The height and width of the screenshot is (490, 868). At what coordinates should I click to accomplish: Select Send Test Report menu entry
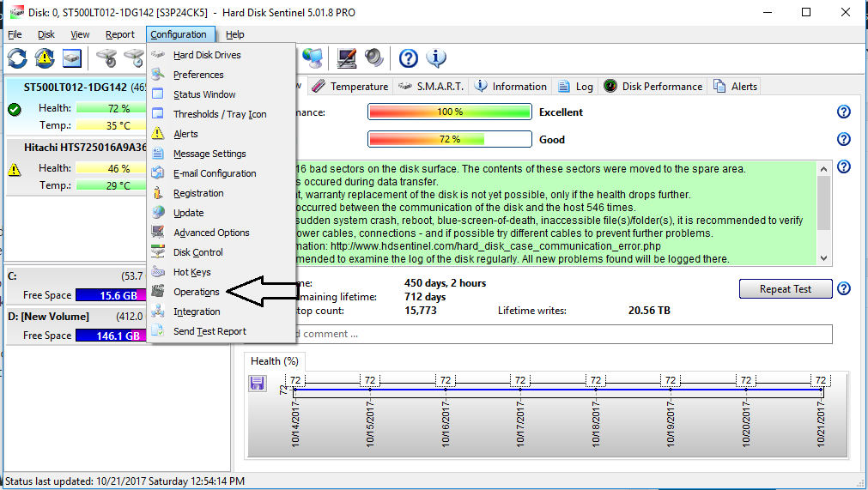click(222, 331)
